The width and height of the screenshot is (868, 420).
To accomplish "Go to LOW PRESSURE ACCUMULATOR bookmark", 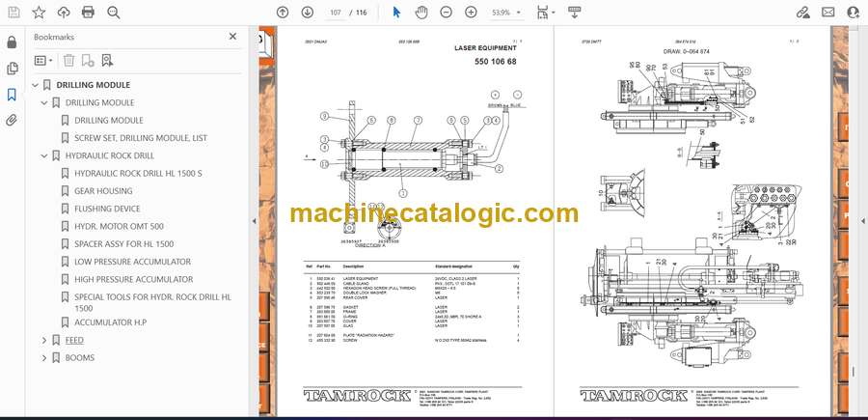I will 132,262.
